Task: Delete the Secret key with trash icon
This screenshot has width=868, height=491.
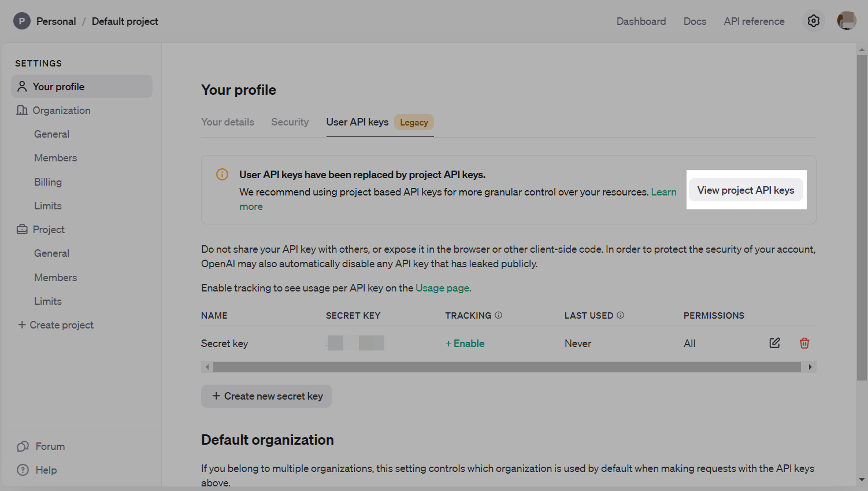Action: point(804,343)
